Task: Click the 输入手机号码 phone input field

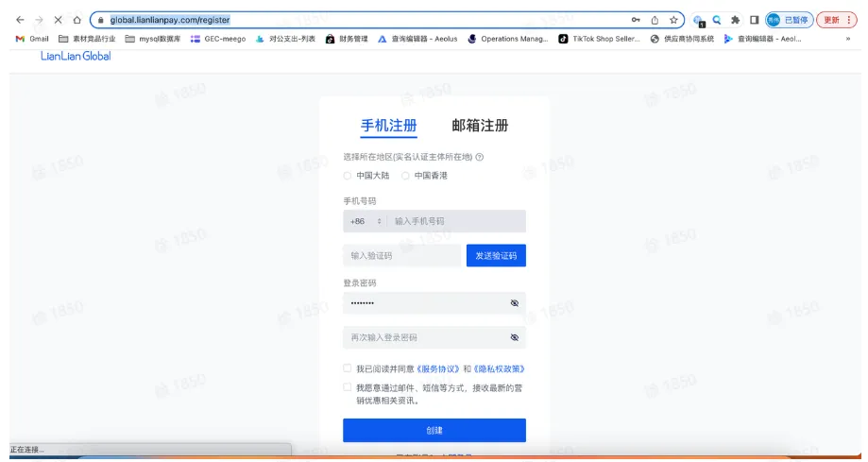Action: [457, 221]
